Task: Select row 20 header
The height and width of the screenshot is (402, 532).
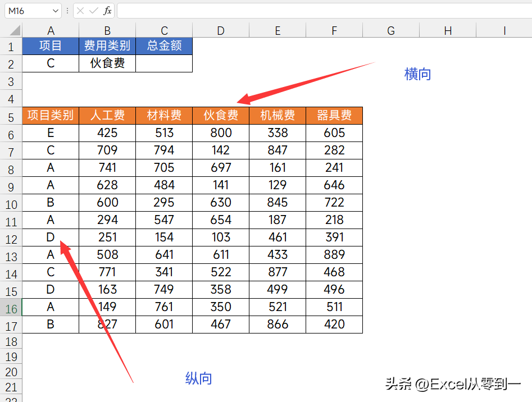Action: (11, 372)
